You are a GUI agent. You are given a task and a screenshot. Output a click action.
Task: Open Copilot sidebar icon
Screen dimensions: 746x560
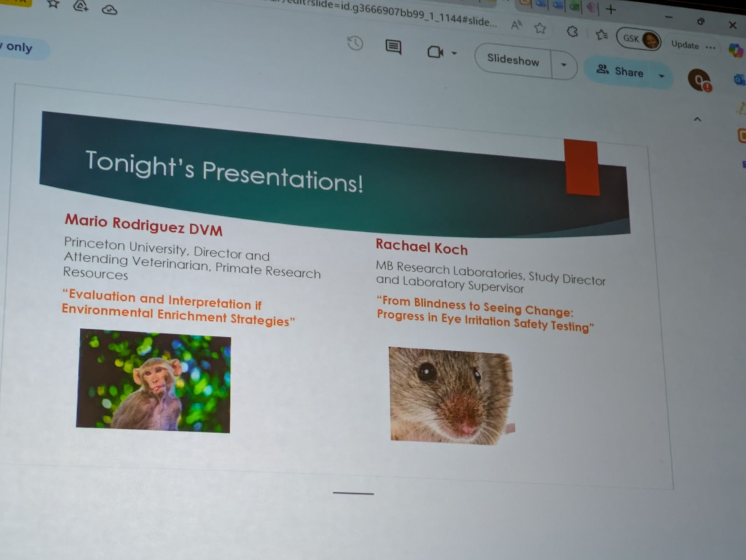735,50
